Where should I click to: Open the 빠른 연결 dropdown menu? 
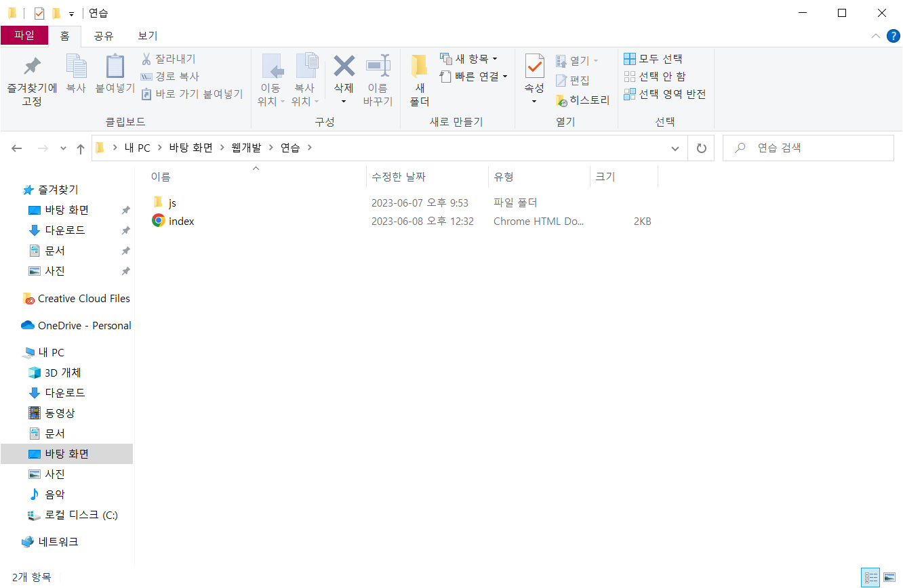pyautogui.click(x=504, y=76)
